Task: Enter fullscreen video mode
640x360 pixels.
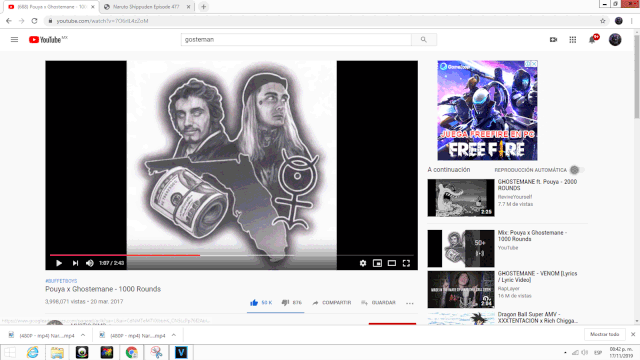Action: 406,263
